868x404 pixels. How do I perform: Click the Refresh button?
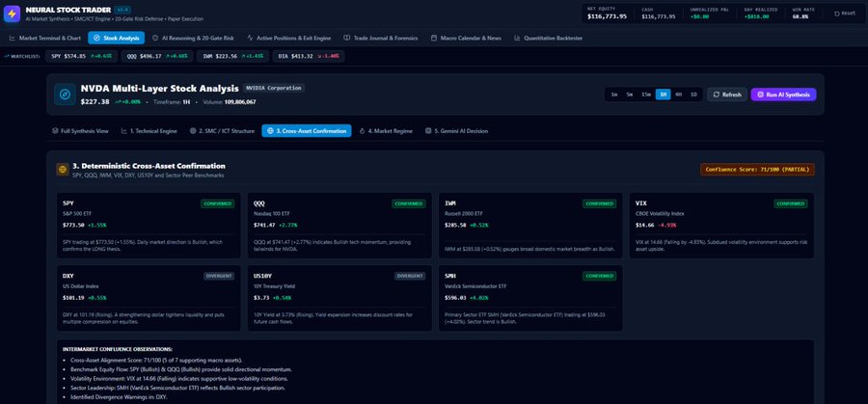pyautogui.click(x=727, y=94)
